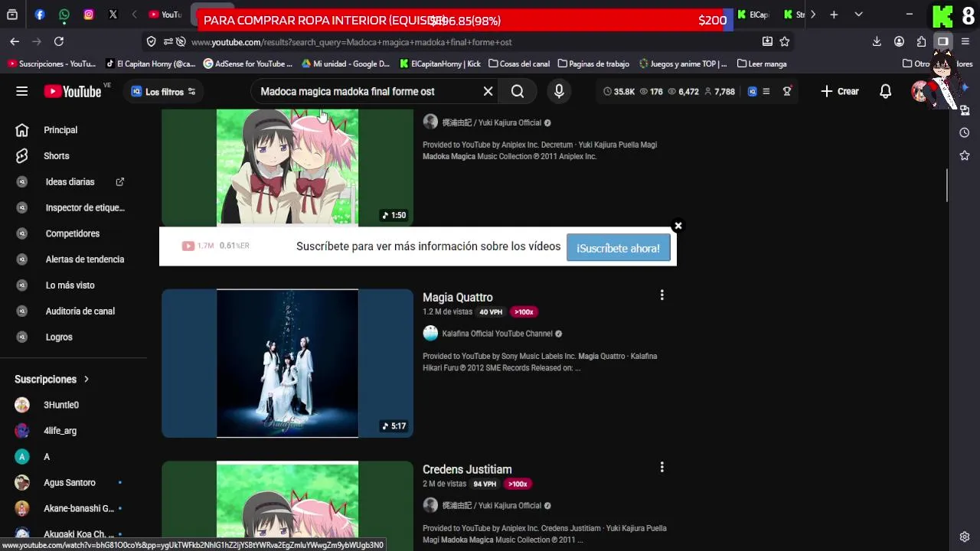980x551 pixels.
Task: Reload the current page
Action: pyautogui.click(x=59, y=41)
